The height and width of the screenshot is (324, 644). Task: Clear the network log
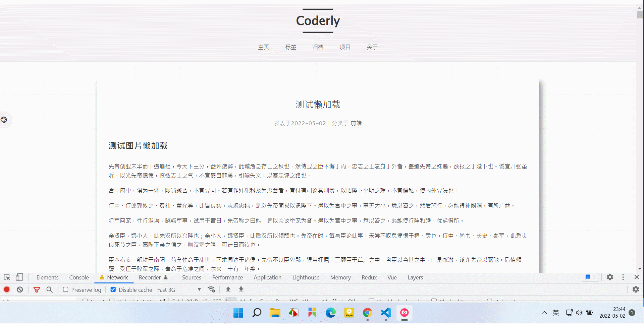pyautogui.click(x=20, y=289)
